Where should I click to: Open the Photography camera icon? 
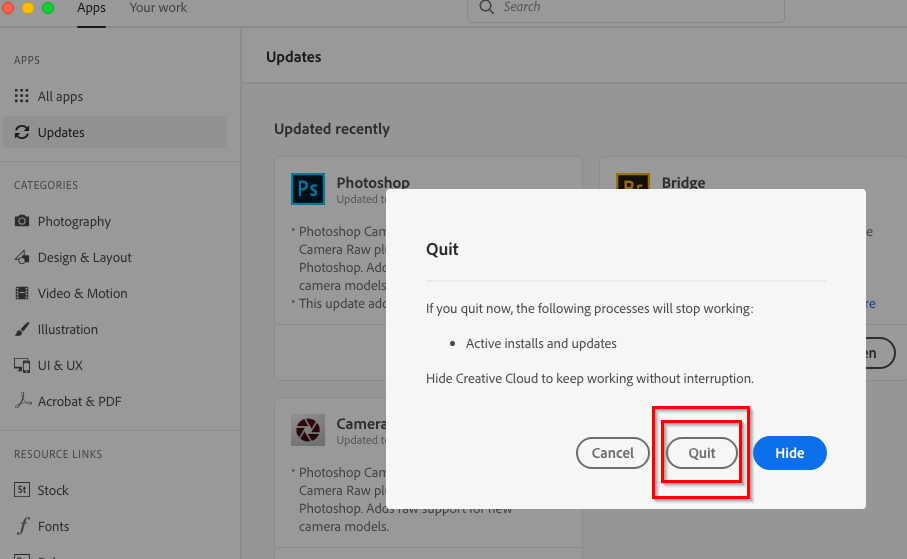(x=22, y=221)
